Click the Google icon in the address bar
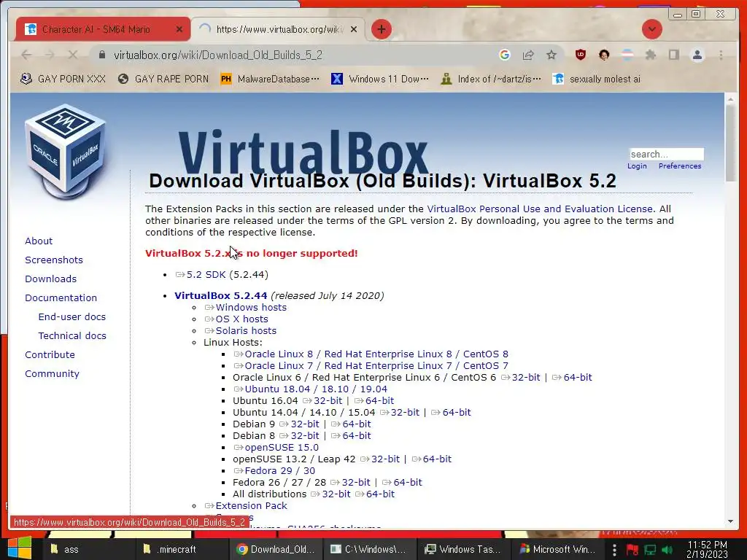Viewport: 747px width, 560px height. tap(505, 55)
